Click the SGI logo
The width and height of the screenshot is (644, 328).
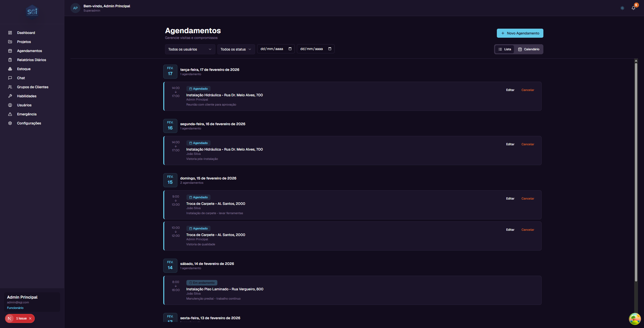(32, 12)
